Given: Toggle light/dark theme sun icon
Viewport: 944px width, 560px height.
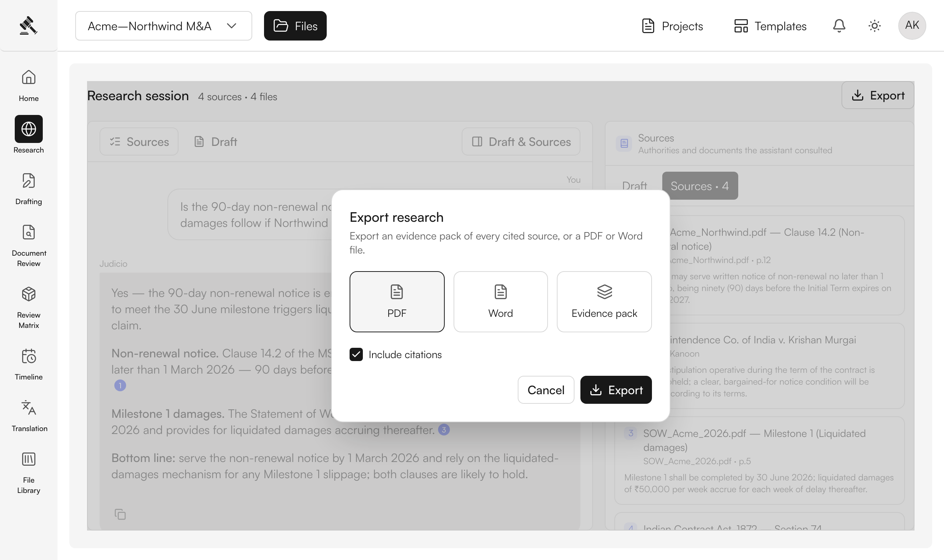Looking at the screenshot, I should coord(875,26).
